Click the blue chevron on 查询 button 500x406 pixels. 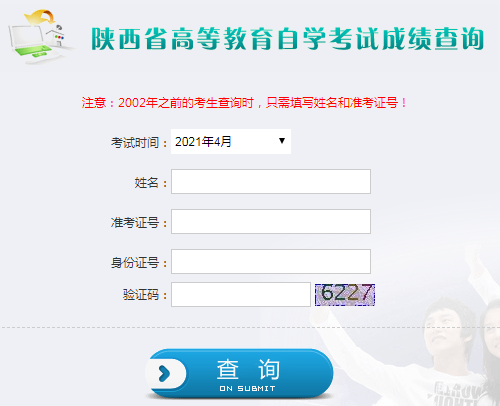(164, 373)
